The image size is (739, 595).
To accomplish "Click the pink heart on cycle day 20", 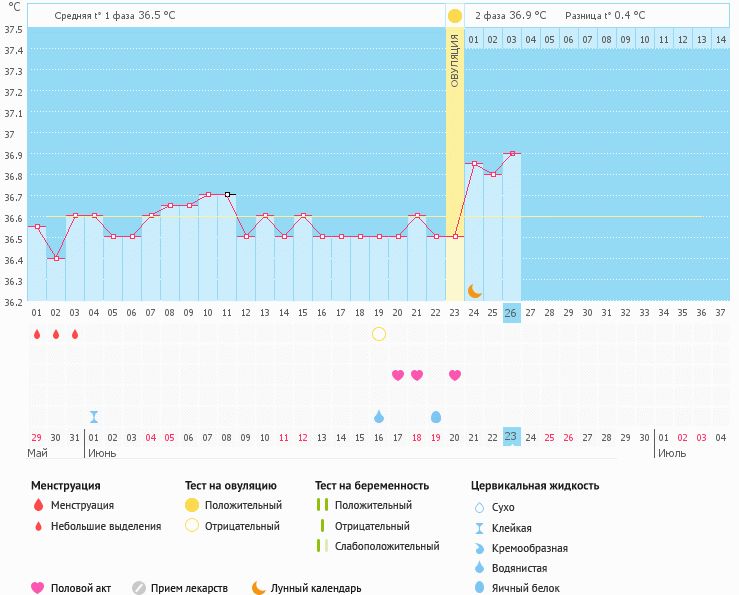I will [398, 375].
